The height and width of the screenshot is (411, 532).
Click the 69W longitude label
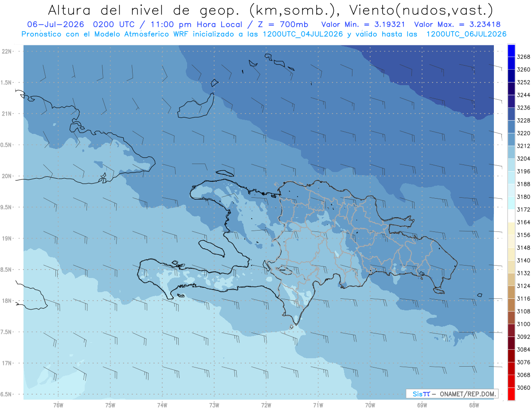(422, 405)
